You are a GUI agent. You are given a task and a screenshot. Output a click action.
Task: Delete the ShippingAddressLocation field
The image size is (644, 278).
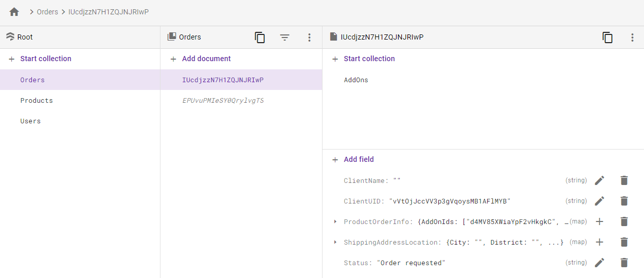point(624,242)
